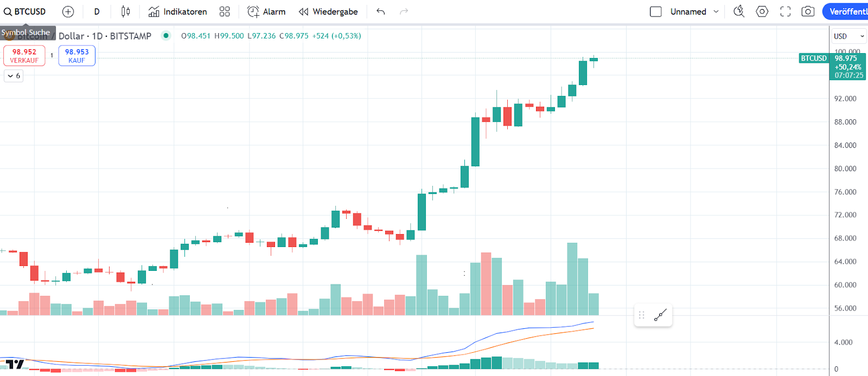868x376 pixels.
Task: Open Indikatoren panel
Action: [x=178, y=11]
